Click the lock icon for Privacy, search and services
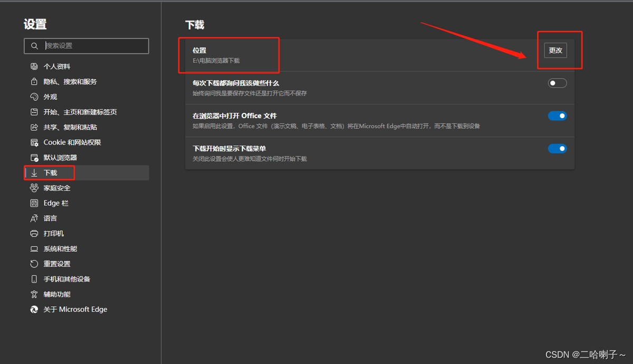Viewport: 633px width, 364px height. (34, 82)
